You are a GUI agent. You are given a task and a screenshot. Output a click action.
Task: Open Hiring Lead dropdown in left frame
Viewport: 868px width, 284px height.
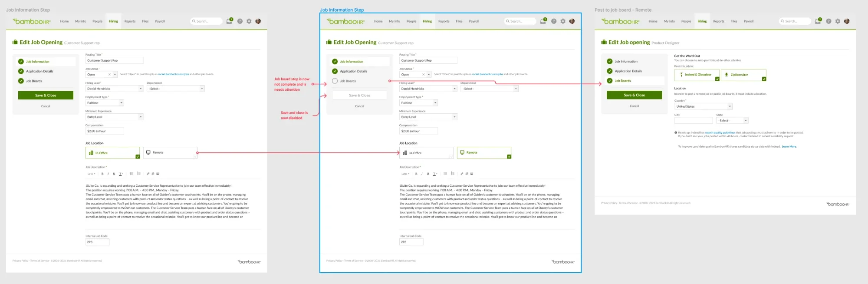114,89
